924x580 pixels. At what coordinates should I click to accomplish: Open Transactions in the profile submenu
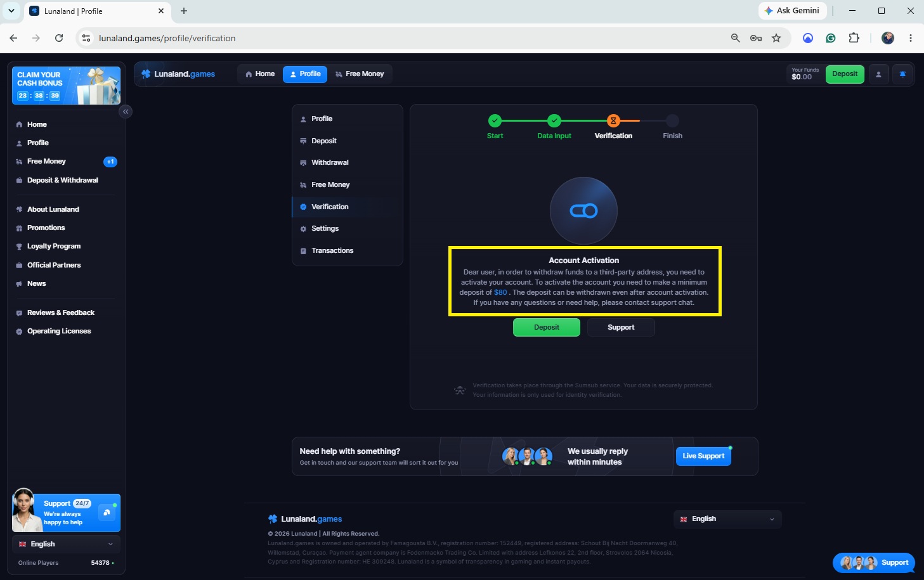point(347,250)
